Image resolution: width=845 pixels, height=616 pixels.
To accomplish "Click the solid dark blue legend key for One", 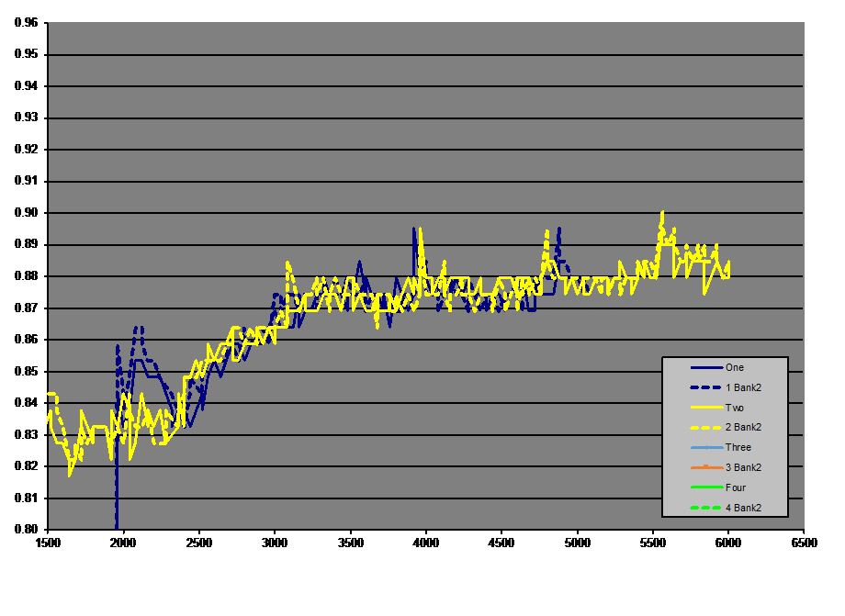I will 705,367.
